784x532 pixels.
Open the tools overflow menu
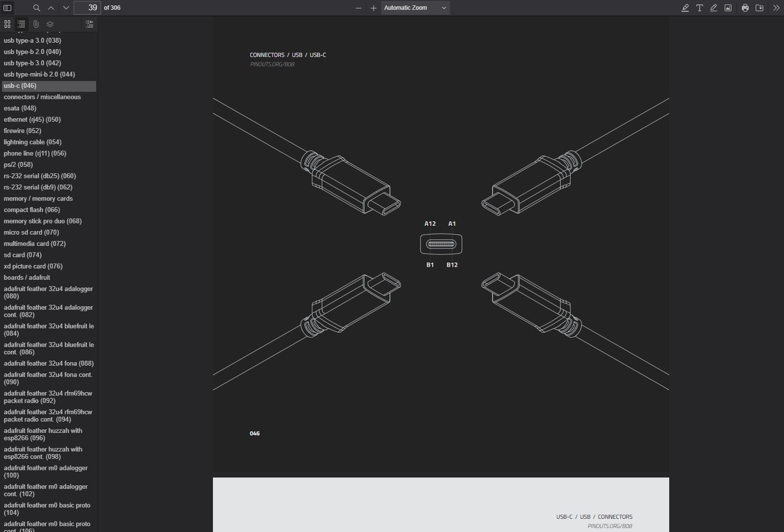coord(776,8)
